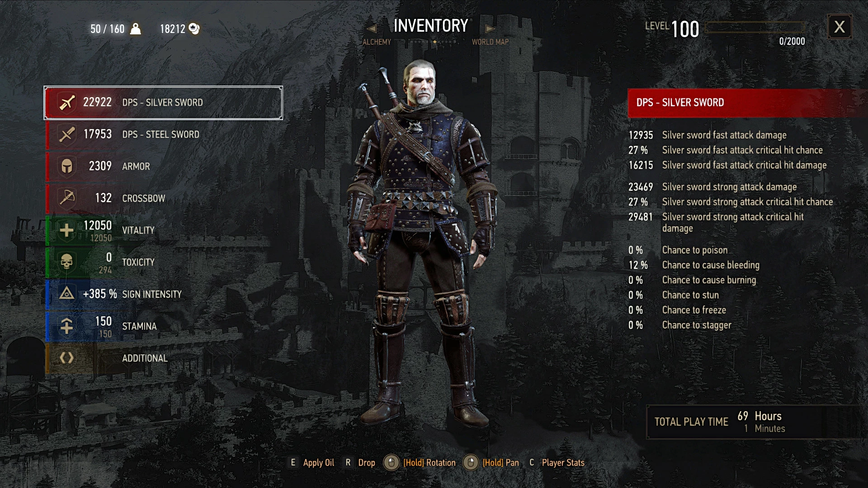This screenshot has height=488, width=868.
Task: Click the vitality plus icon
Action: coord(67,230)
